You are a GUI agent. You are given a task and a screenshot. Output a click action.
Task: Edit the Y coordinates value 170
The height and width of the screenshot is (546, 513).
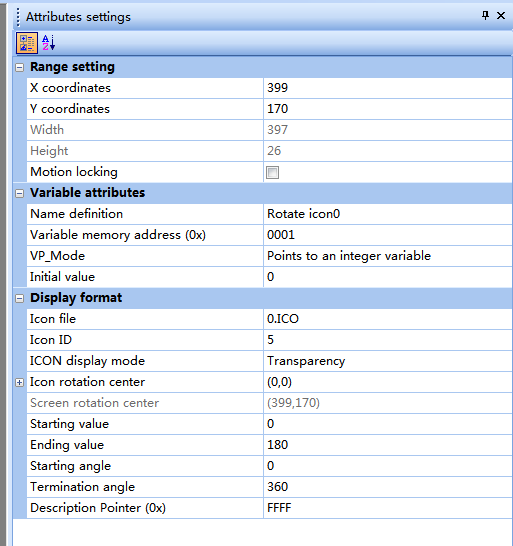[x=388, y=109]
